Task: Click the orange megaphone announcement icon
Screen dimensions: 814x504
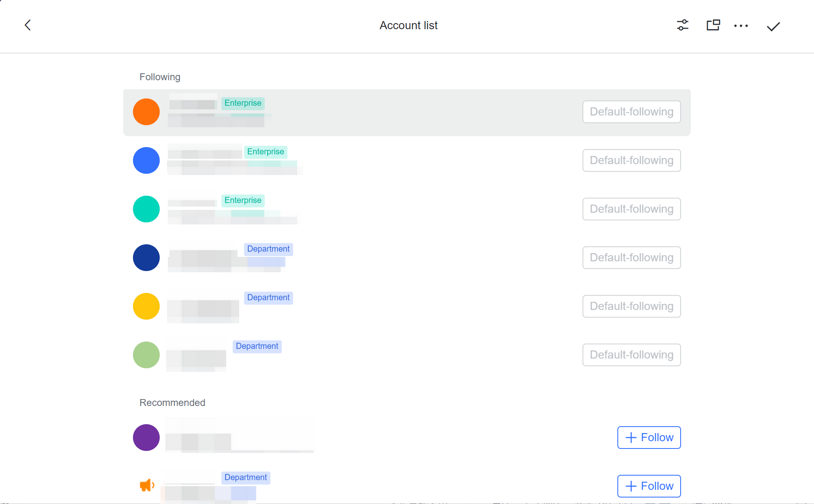Action: pos(146,485)
